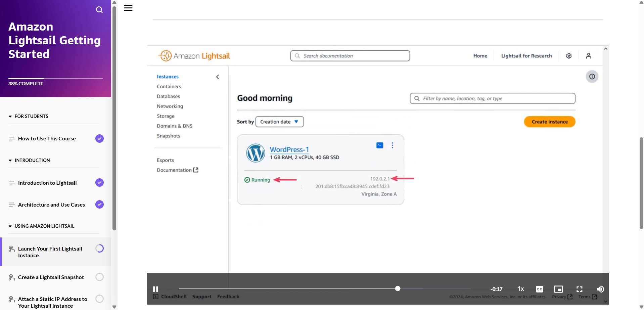644x310 pixels.
Task: Select Snapshots in the Lightsail menu
Action: coord(169,136)
